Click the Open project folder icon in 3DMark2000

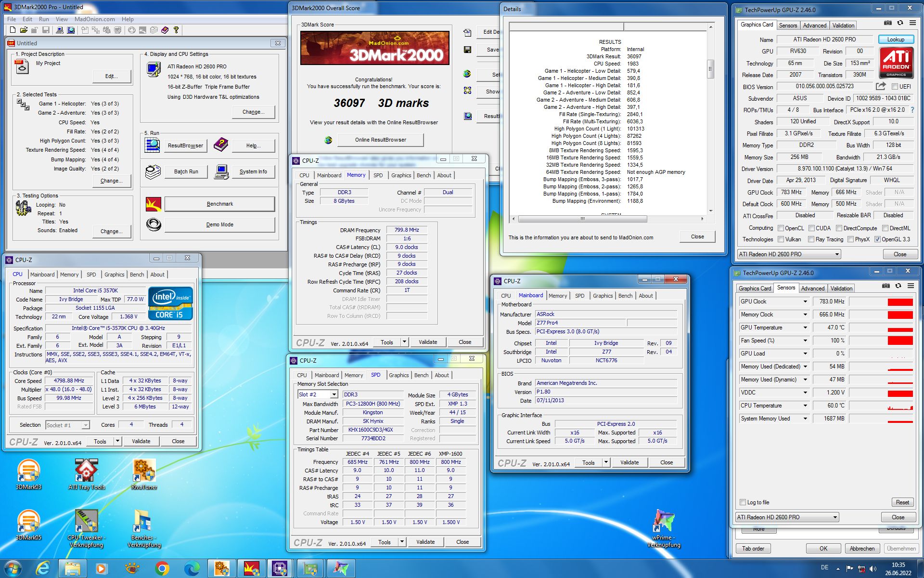(23, 30)
